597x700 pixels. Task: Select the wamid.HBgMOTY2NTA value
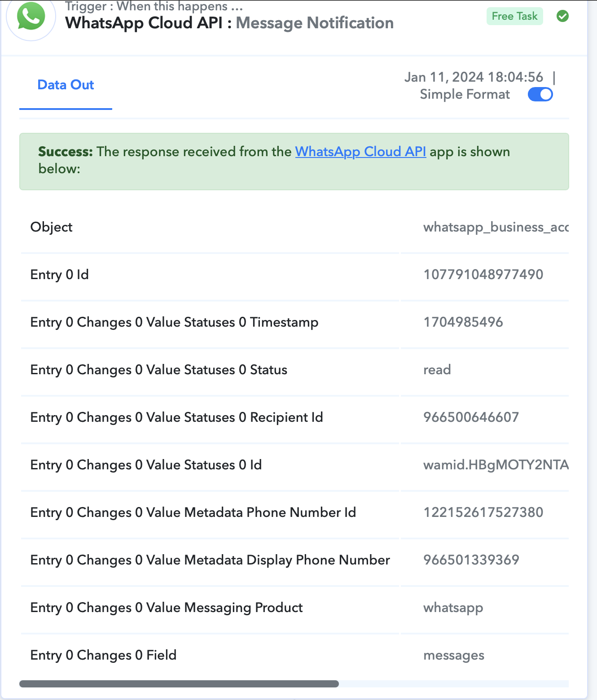point(496,465)
